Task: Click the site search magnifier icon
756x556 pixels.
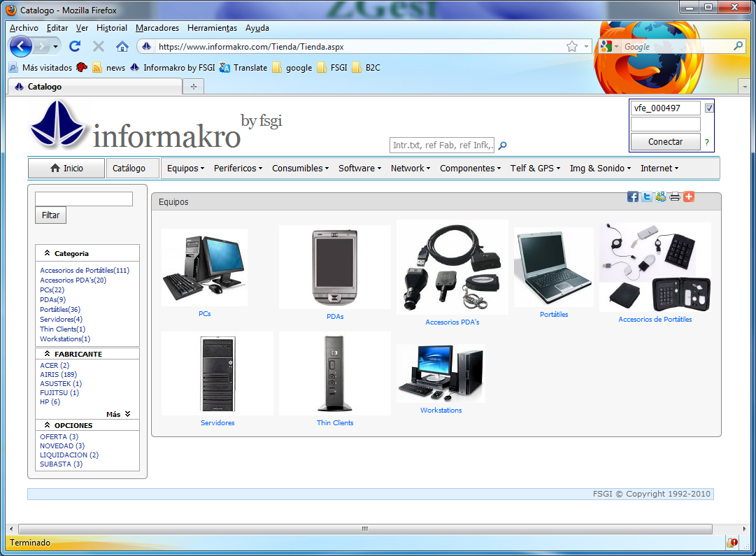Action: 502,145
